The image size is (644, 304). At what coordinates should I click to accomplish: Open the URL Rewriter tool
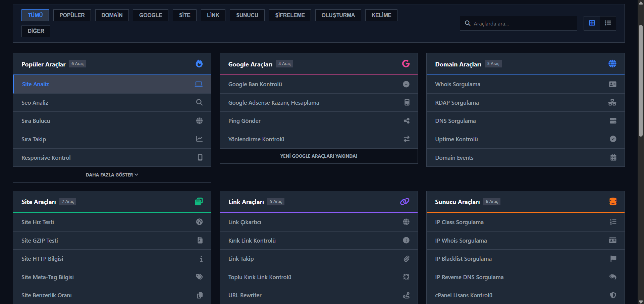coord(319,295)
